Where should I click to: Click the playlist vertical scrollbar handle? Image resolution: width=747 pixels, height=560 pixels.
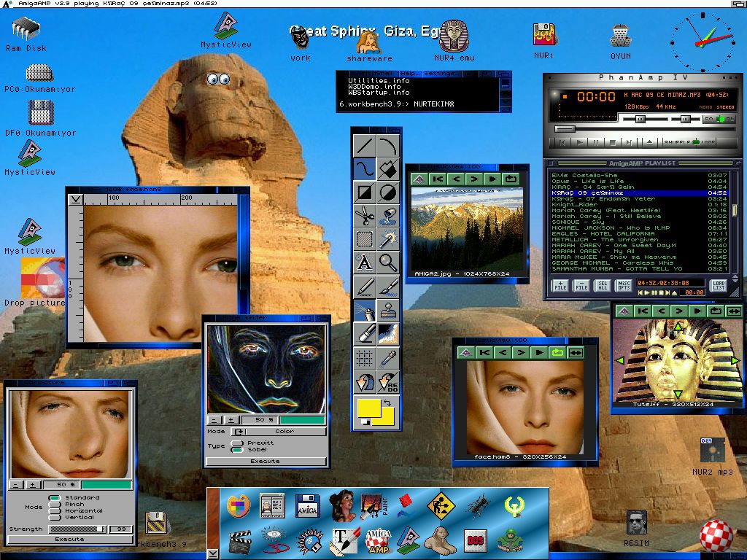tap(735, 209)
